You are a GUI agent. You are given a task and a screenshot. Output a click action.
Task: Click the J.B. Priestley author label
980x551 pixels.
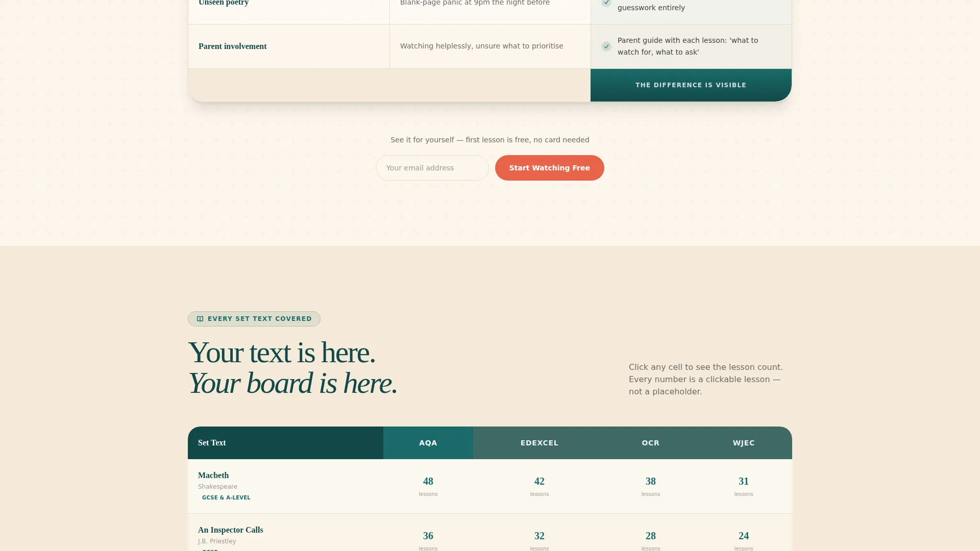[x=217, y=541]
